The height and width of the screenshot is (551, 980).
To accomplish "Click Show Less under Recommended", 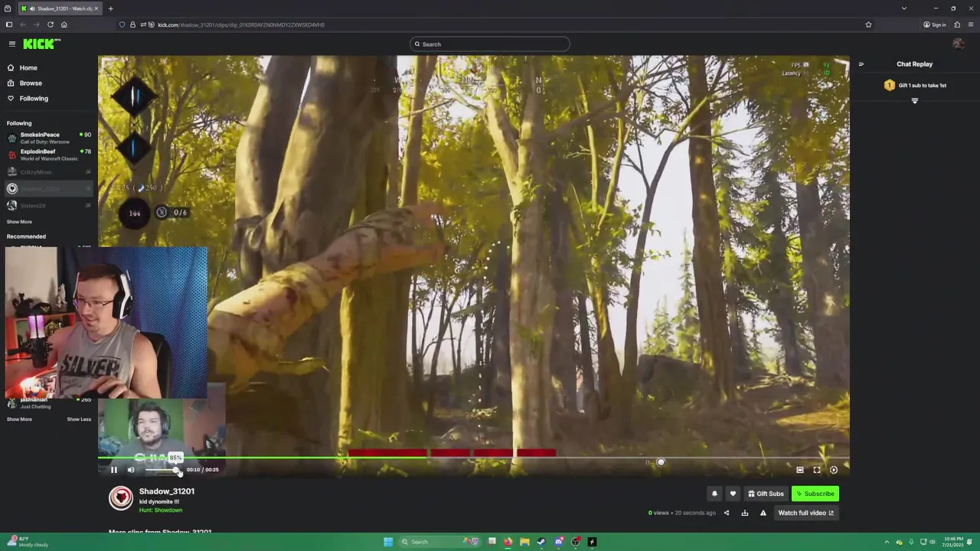I will click(x=79, y=419).
